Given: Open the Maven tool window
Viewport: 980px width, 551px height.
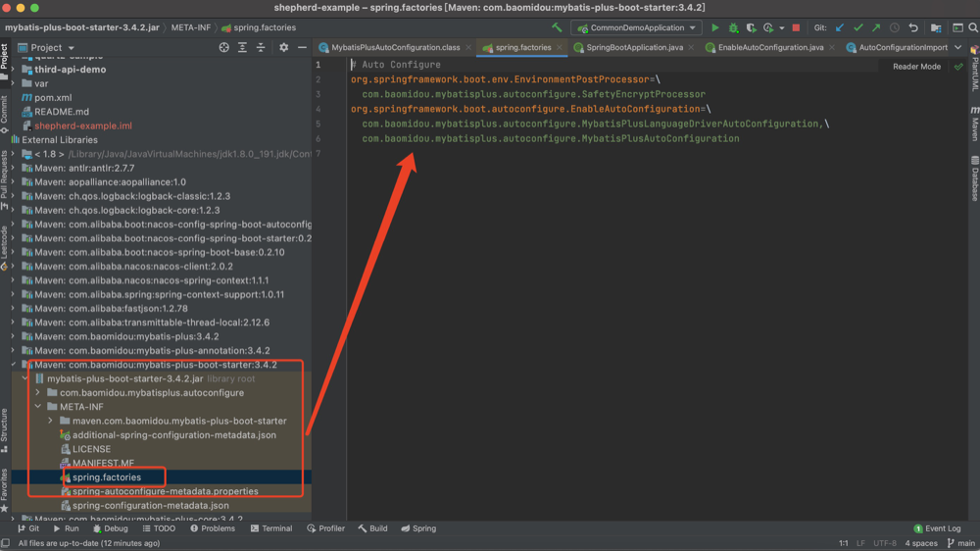Looking at the screenshot, I should coord(974,124).
